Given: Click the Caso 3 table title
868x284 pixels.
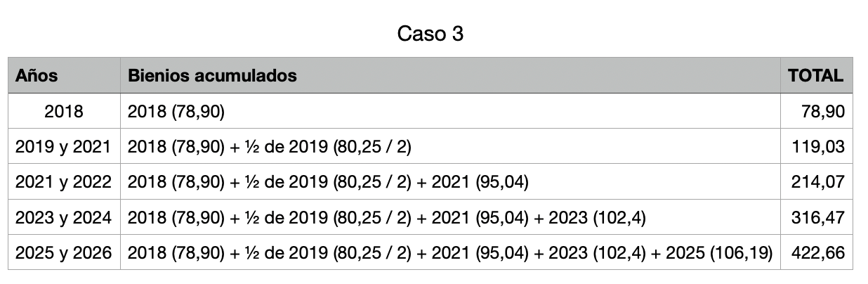Looking at the screenshot, I should coord(430,34).
